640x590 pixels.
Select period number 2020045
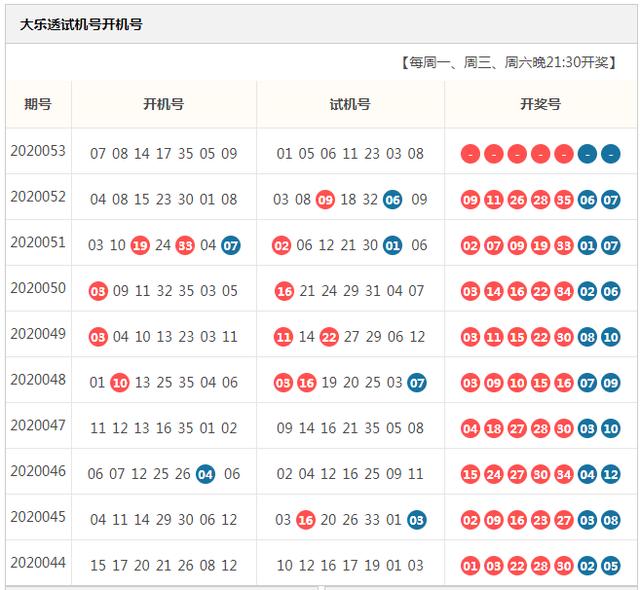click(38, 516)
